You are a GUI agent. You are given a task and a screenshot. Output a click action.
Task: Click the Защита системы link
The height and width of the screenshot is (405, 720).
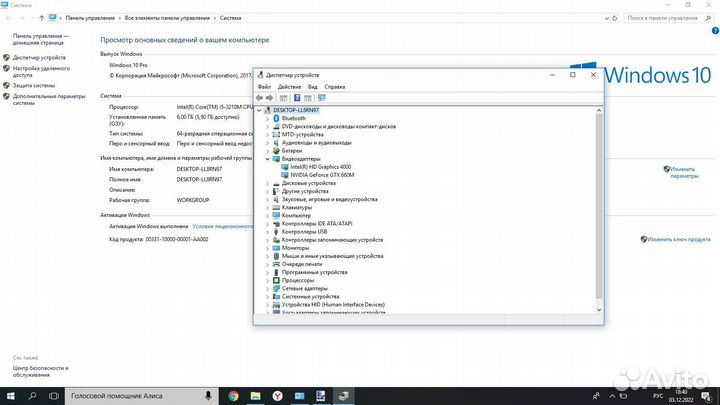(x=34, y=85)
